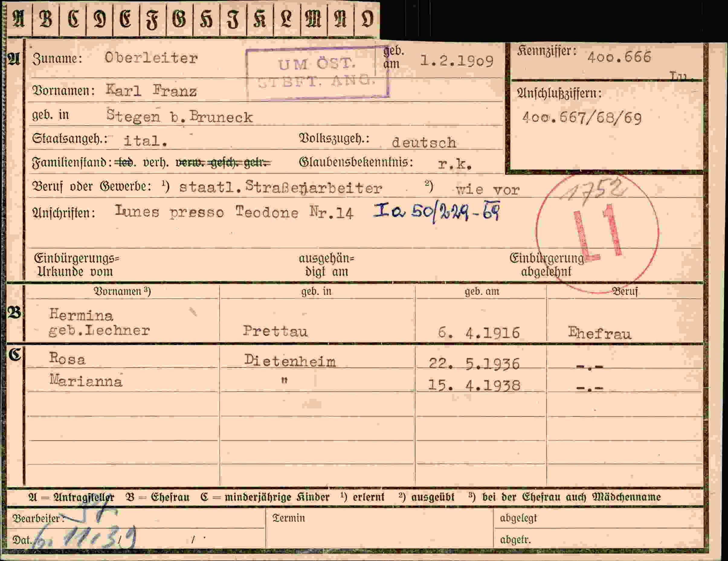Image resolution: width=728 pixels, height=561 pixels.
Task: Click the 'verh.' marital status option
Action: (x=156, y=163)
